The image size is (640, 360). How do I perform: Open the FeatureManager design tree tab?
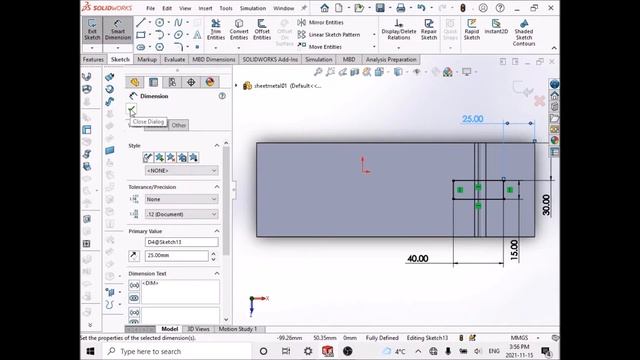[x=135, y=82]
